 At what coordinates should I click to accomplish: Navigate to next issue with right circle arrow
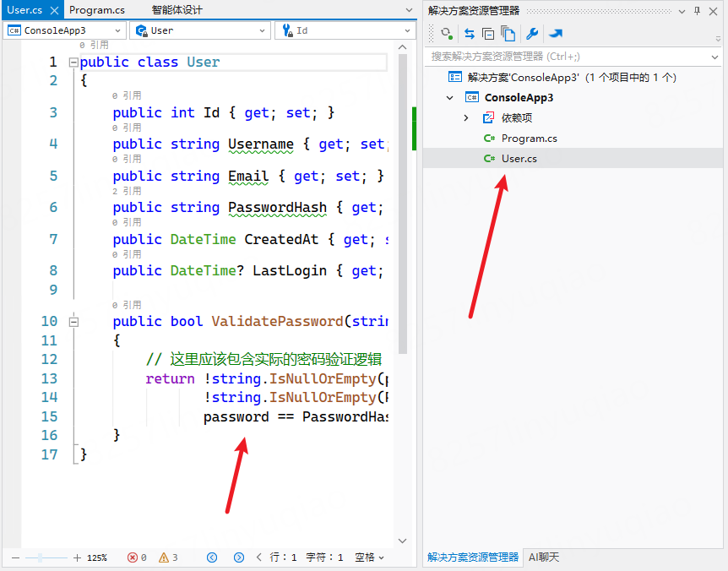coord(239,557)
